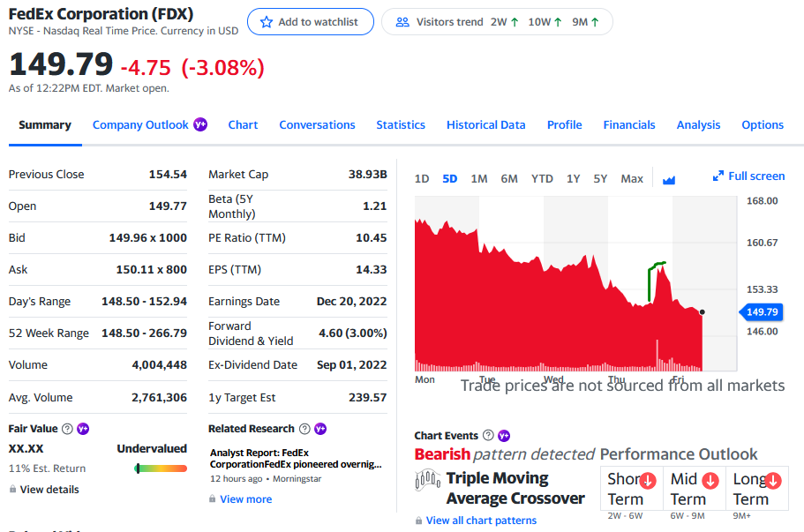Open the Chart Events help question icon
This screenshot has height=532, width=804.
point(488,435)
